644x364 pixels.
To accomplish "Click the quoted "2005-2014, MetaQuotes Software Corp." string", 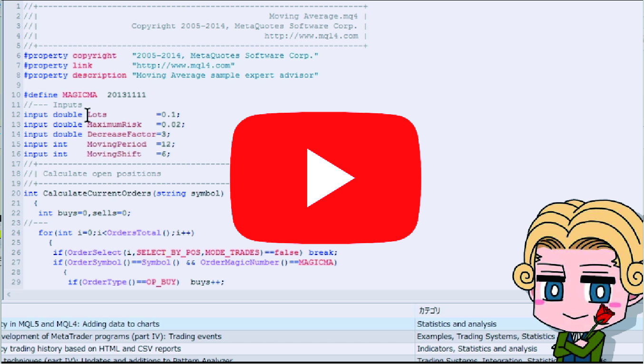I will (225, 56).
